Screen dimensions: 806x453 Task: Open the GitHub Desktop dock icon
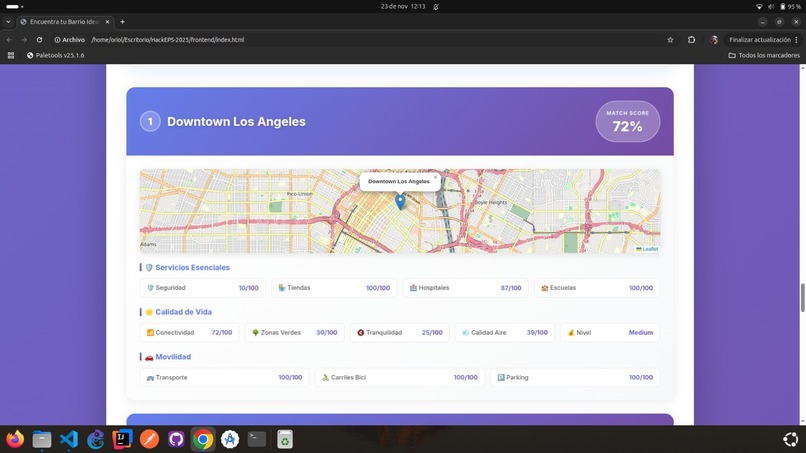point(176,439)
